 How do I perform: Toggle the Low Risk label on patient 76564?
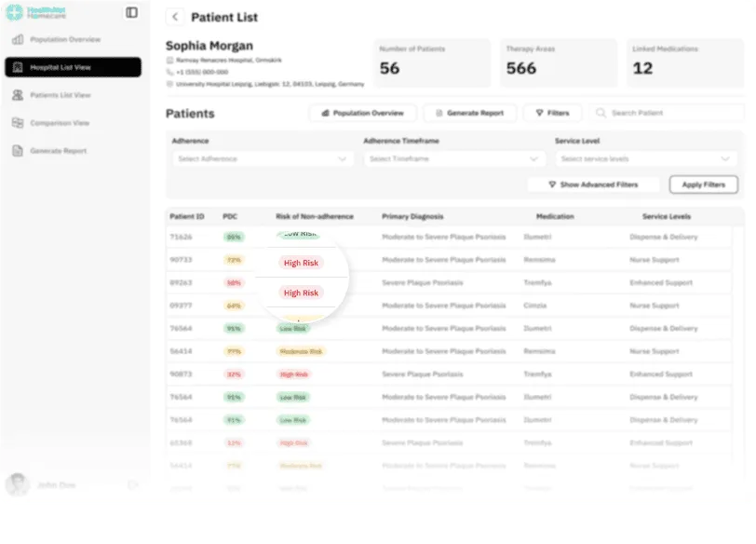point(294,328)
